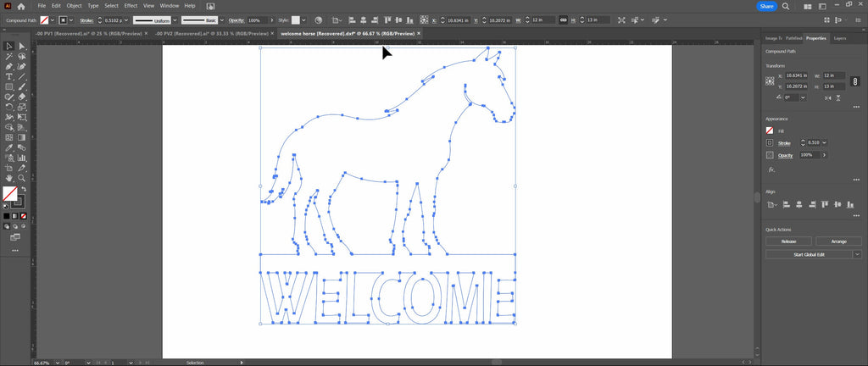This screenshot has width=868, height=366.
Task: Pick the Pen tool
Action: [x=9, y=66]
